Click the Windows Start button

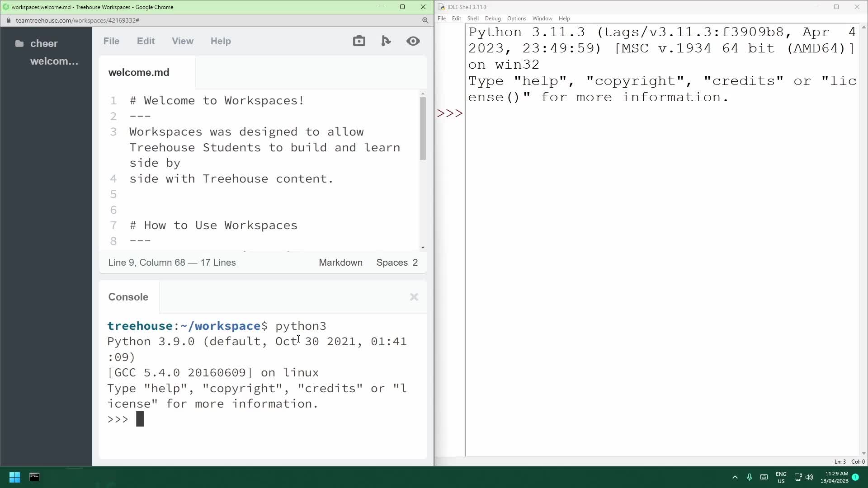(x=14, y=477)
